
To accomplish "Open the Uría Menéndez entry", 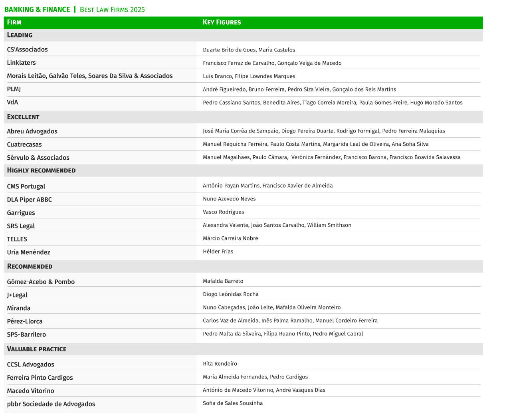I will (x=28, y=252).
